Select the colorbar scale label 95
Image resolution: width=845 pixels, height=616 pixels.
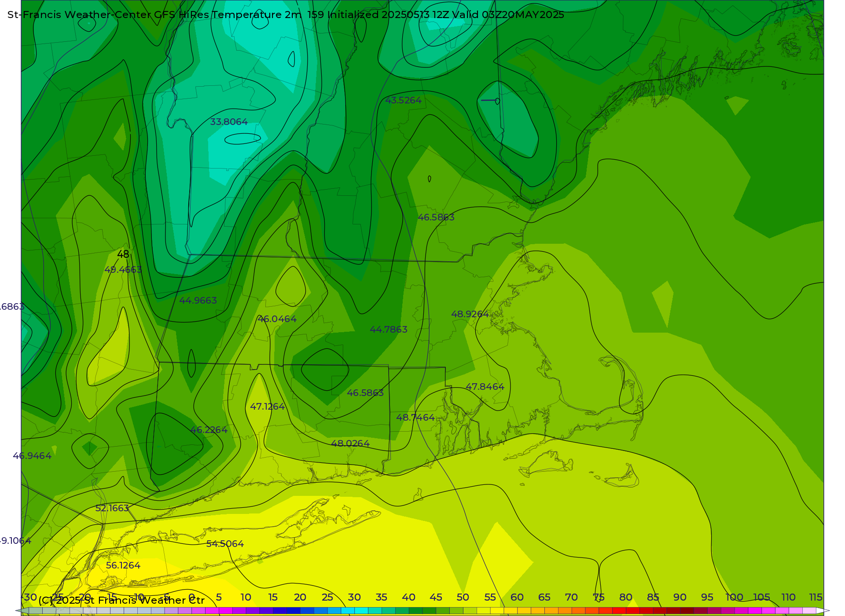(x=707, y=597)
